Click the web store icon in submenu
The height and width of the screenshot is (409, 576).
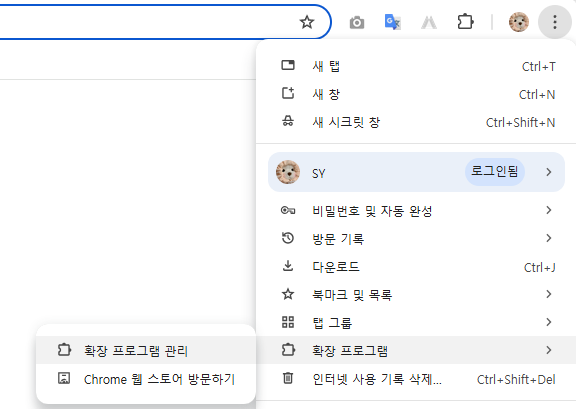pos(64,378)
